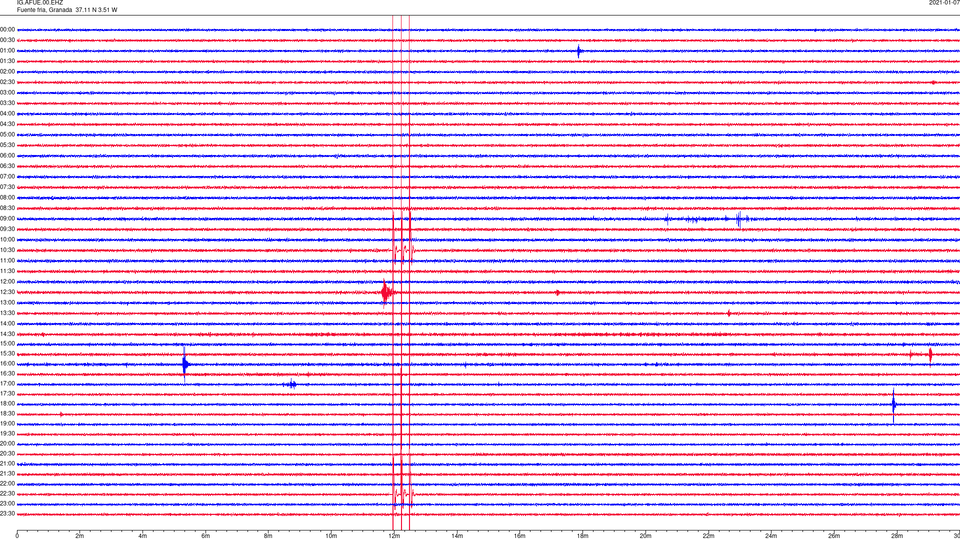The height and width of the screenshot is (540, 960).
Task: Click the 19:00 time label
Action: coord(8,424)
